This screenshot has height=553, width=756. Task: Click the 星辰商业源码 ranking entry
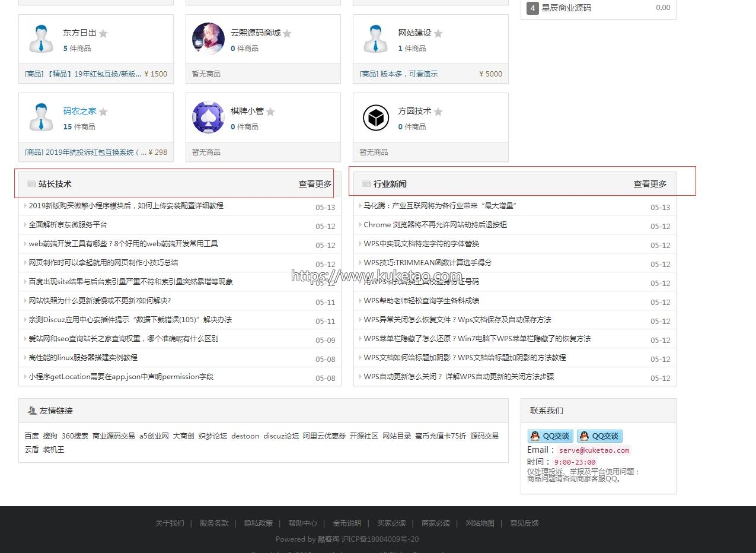(566, 8)
